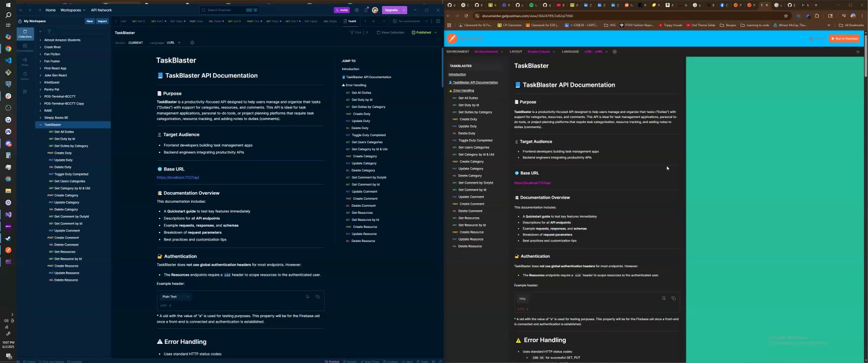Toggle word wrap in browser http block
This screenshot has height=363, width=868.
tap(663, 298)
